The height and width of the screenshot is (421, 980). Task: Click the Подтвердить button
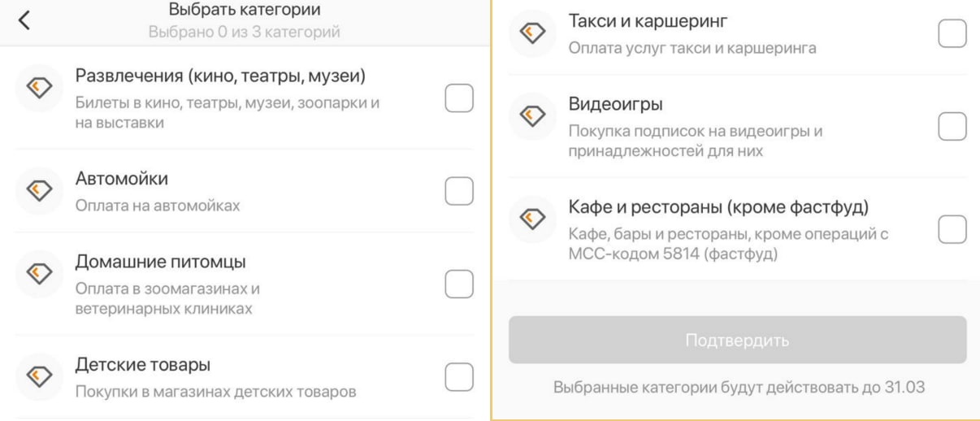[738, 340]
